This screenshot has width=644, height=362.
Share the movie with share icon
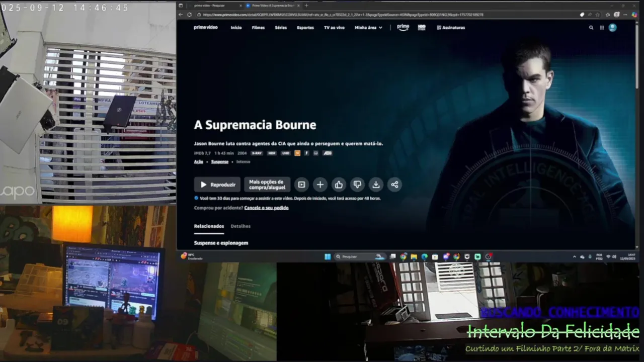pyautogui.click(x=394, y=185)
